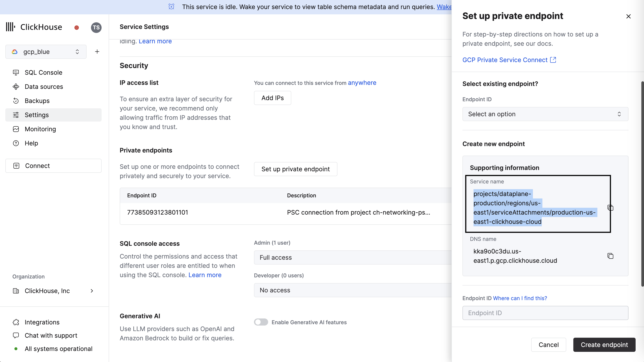Viewport: 644px width, 362px height.
Task: Open the TS user avatar menu
Action: 96,28
